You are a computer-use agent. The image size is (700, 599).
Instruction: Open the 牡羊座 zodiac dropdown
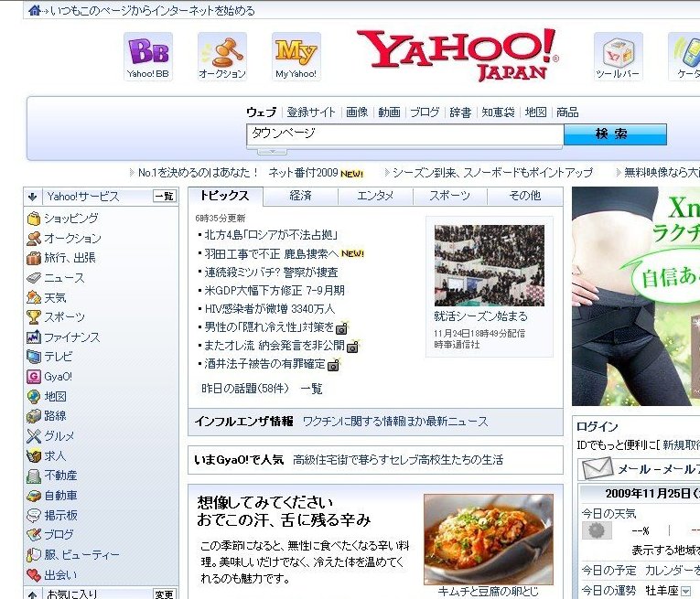pos(685,591)
